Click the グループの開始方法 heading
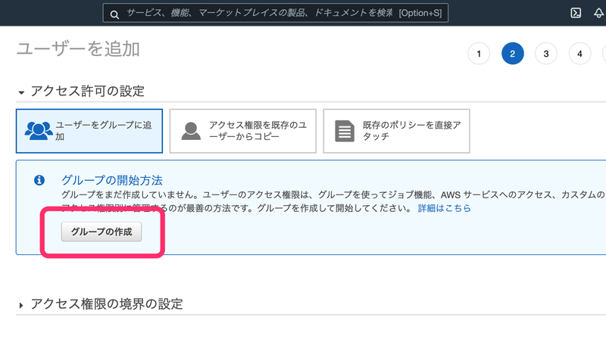Screen dimensions: 606x364 pyautogui.click(x=112, y=180)
